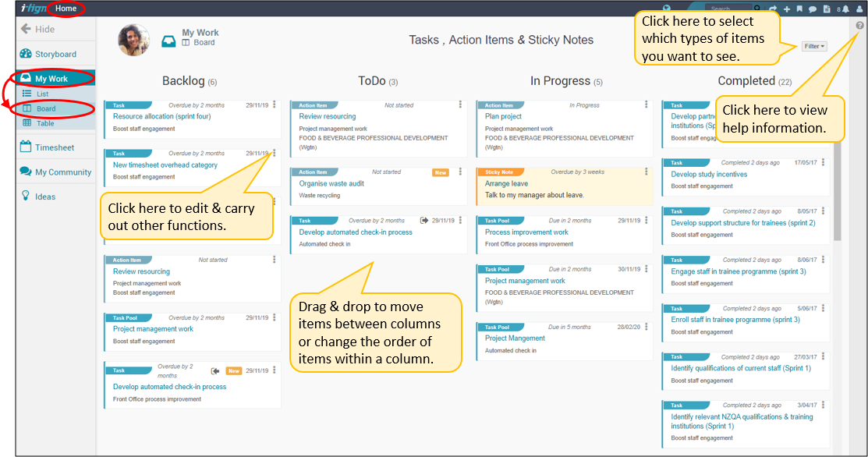
Task: Open three-dot menu on Resource allocation card
Action: coord(275,105)
